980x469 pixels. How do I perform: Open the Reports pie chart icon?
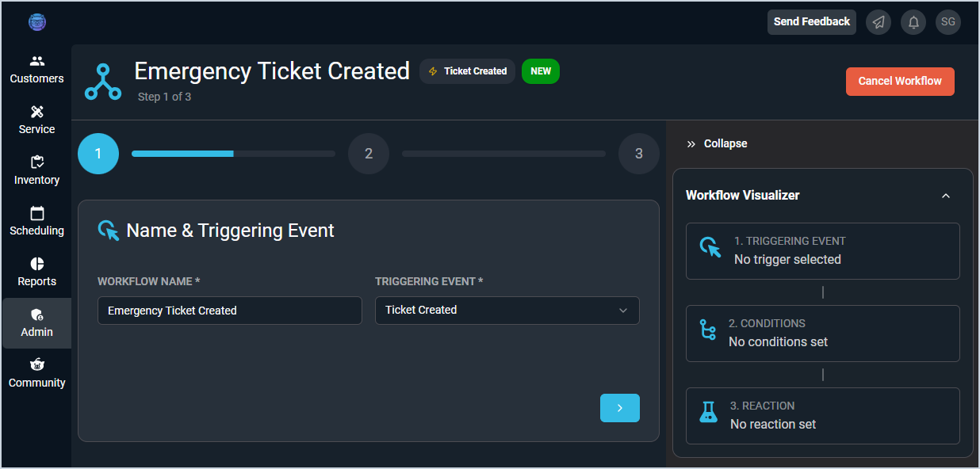point(37,264)
